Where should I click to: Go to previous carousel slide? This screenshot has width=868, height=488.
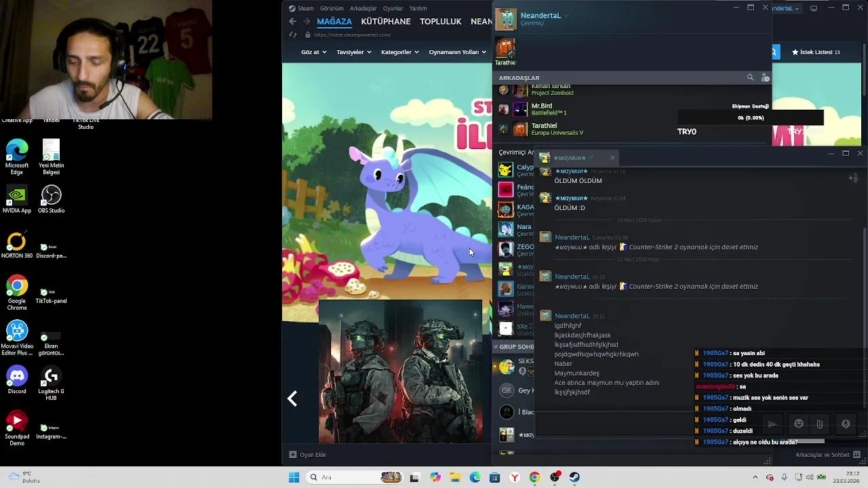coord(292,399)
